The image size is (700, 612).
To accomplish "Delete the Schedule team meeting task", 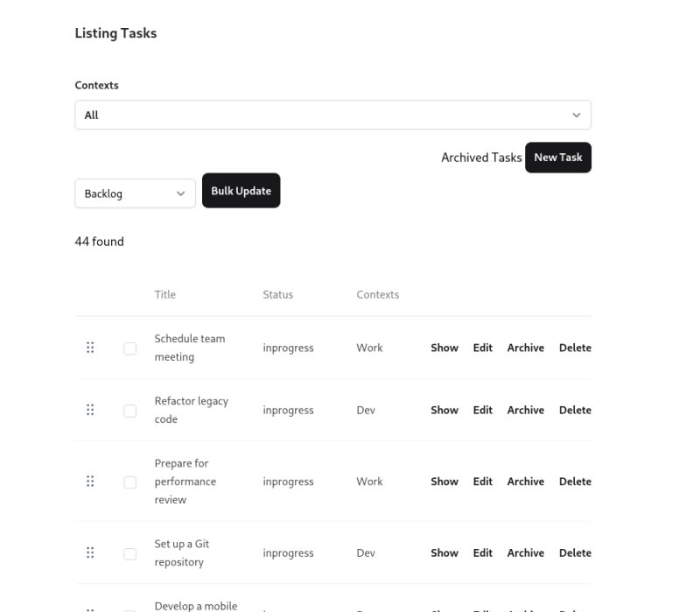I will (575, 348).
